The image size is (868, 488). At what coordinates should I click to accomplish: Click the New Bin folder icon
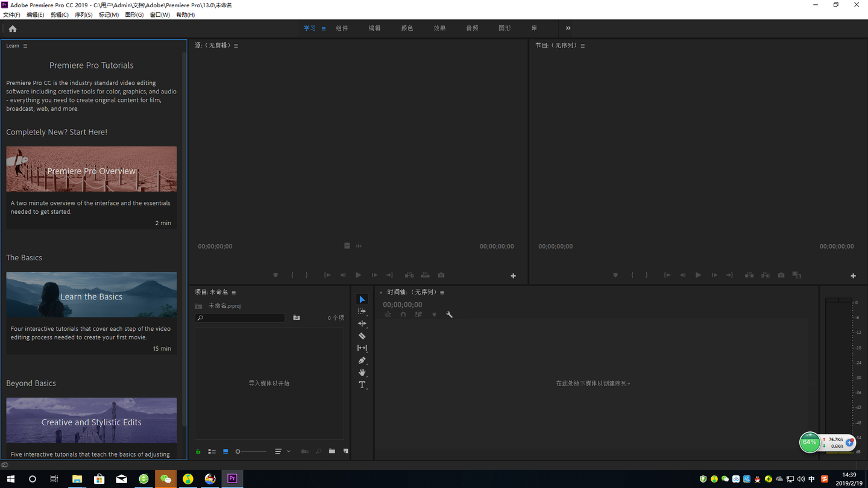[332, 451]
